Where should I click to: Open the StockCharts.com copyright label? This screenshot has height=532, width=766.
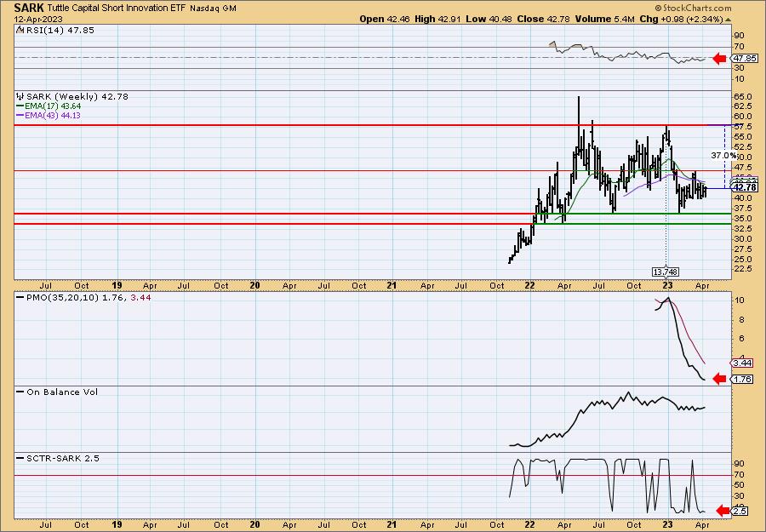693,8
